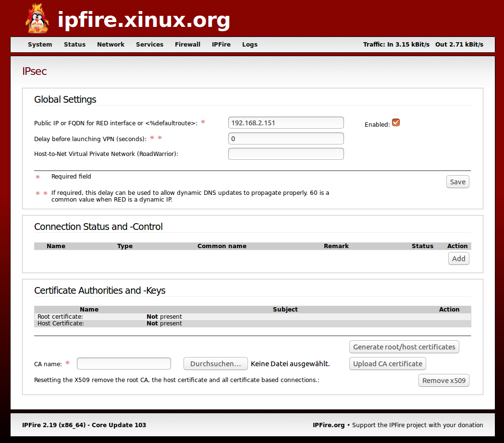
Task: Open the Services menu
Action: pos(149,44)
